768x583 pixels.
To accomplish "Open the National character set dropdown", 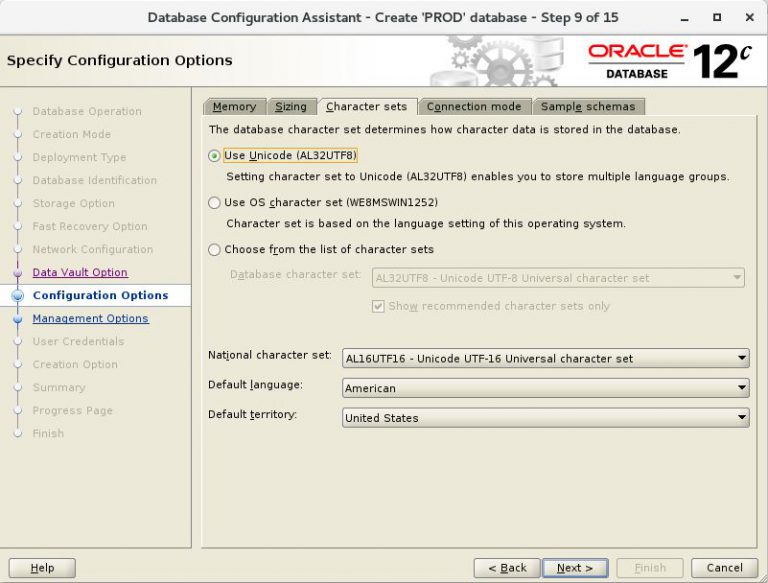I will coord(545,358).
